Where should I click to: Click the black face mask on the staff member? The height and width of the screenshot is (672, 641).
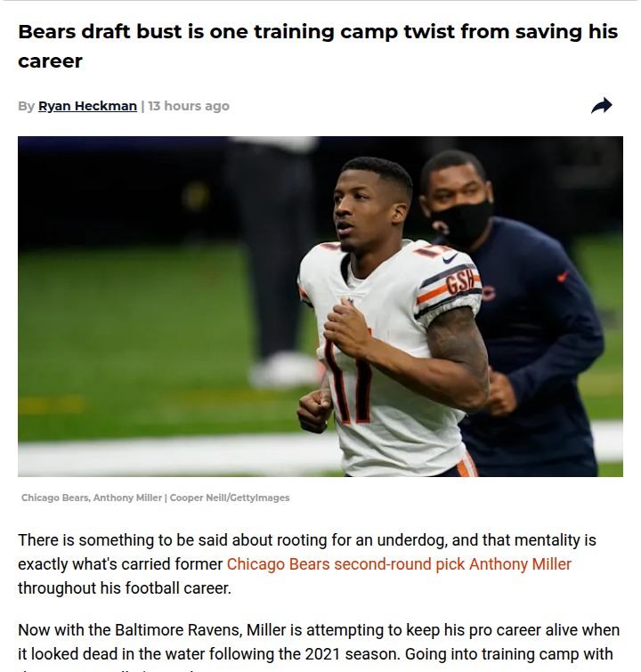pos(462,223)
